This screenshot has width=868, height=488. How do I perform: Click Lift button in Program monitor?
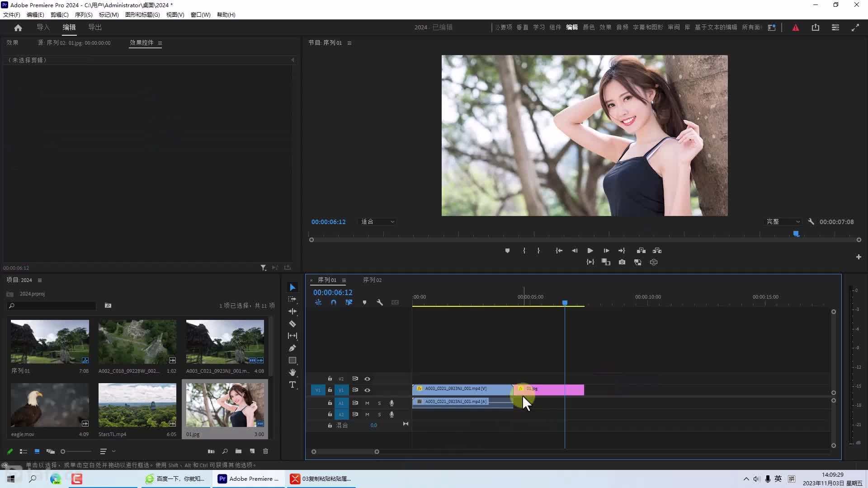point(641,250)
